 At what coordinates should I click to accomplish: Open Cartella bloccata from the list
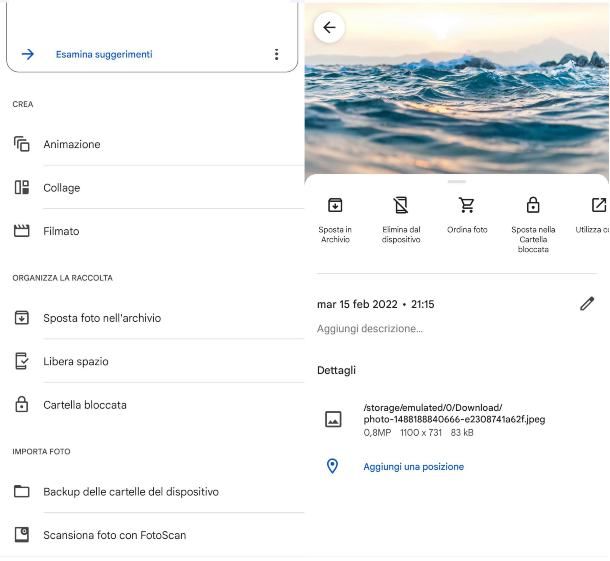[x=84, y=405]
